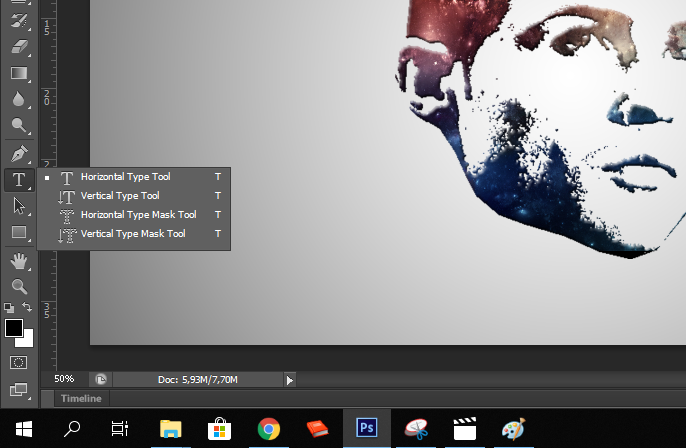The image size is (686, 448).
Task: Choose Horizontal Type Mask Tool
Action: coord(134,214)
